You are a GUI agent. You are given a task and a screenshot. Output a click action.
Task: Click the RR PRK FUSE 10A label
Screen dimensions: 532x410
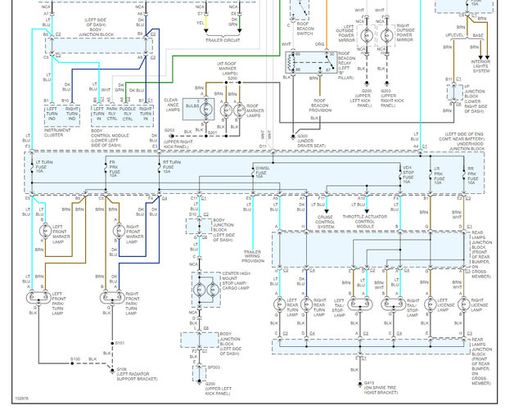(x=472, y=176)
